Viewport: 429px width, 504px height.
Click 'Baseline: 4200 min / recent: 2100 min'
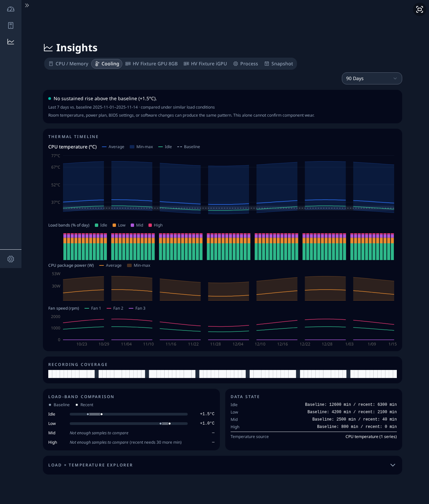point(352,412)
